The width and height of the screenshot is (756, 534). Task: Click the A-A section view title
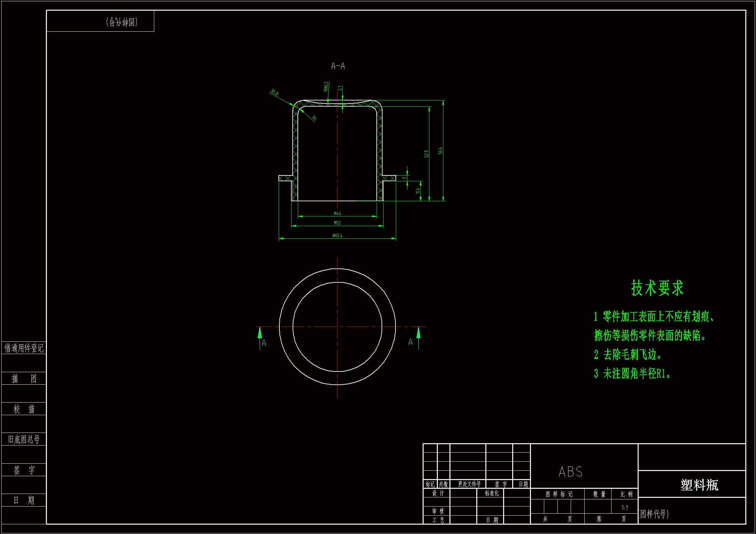(x=338, y=66)
